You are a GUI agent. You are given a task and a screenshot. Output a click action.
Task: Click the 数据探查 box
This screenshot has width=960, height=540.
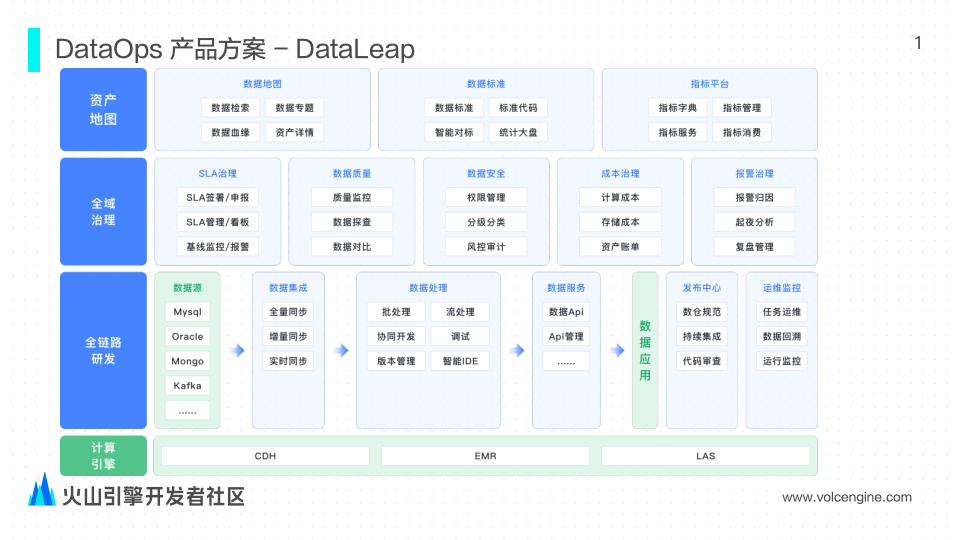[x=352, y=222]
